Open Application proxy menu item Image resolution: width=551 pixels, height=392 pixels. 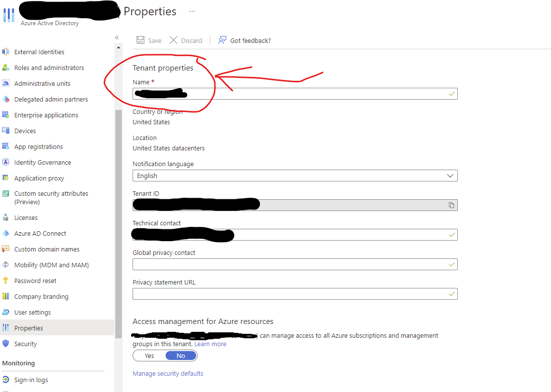pos(39,178)
